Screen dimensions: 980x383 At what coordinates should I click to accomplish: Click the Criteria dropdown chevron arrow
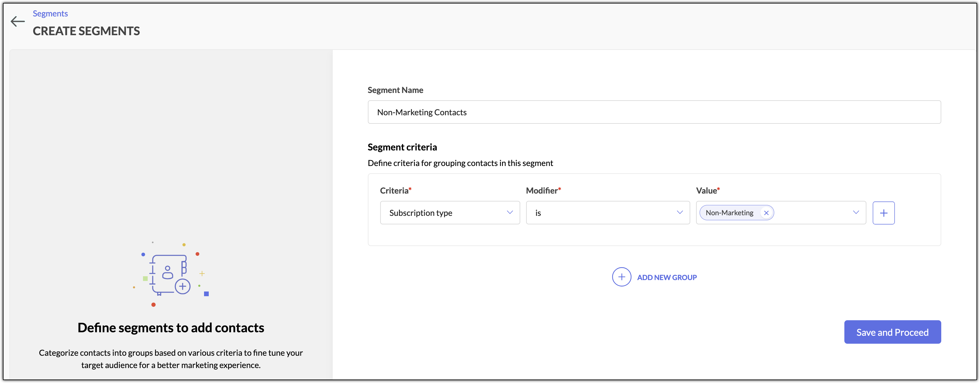click(x=509, y=212)
